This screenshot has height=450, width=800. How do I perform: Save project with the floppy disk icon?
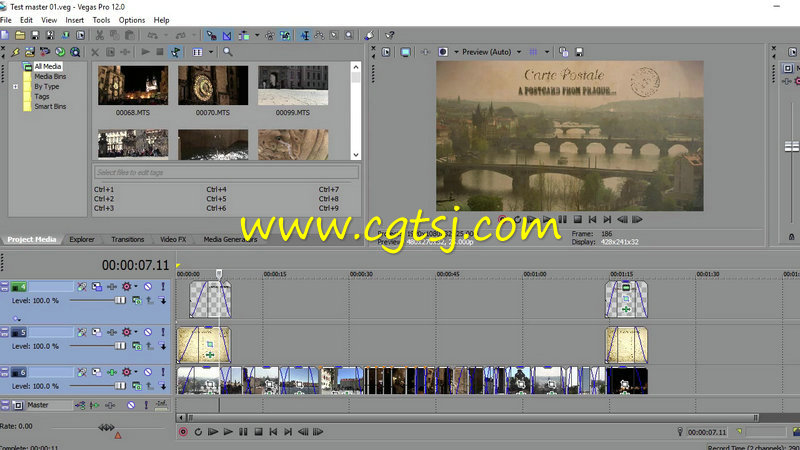(35, 35)
